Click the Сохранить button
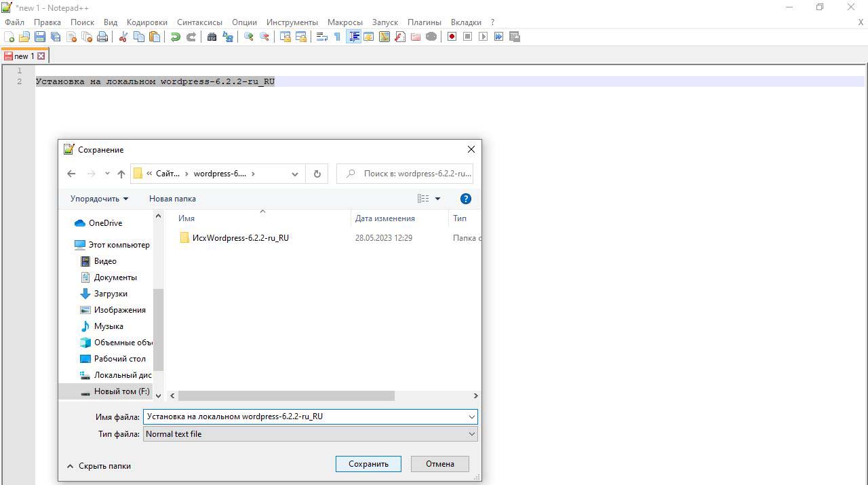 click(368, 464)
